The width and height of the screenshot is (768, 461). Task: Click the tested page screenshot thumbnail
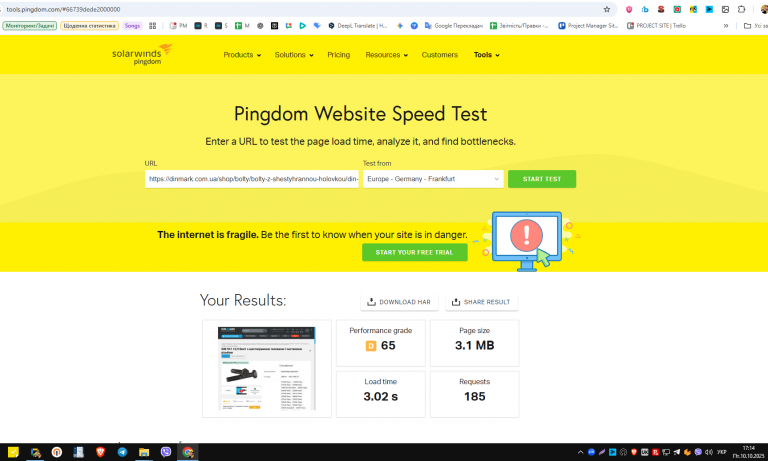tap(266, 368)
